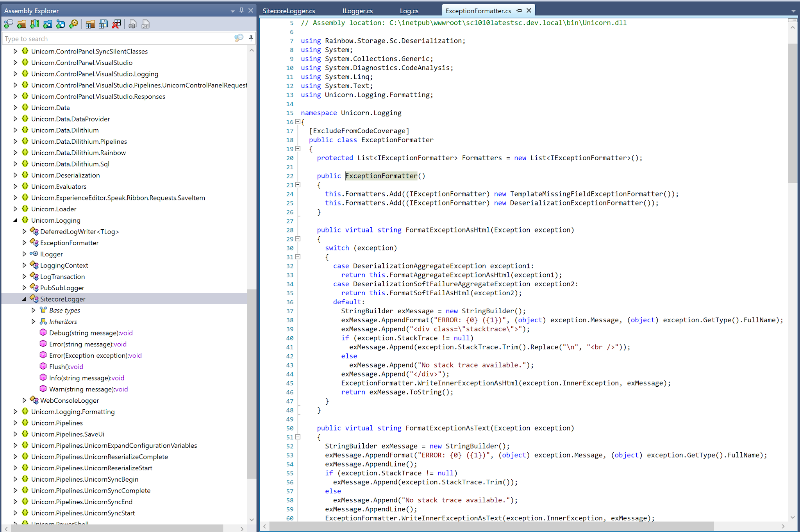Switch to the ILogger.cs tab

357,11
